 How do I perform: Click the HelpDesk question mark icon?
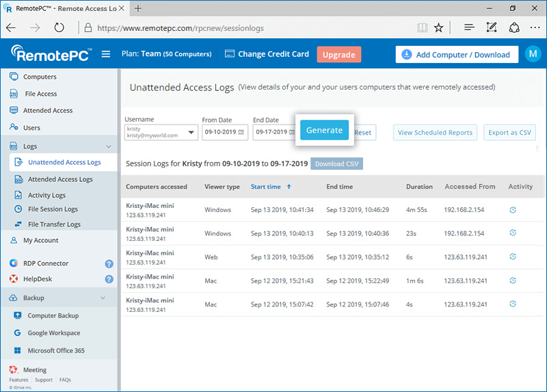coord(109,279)
